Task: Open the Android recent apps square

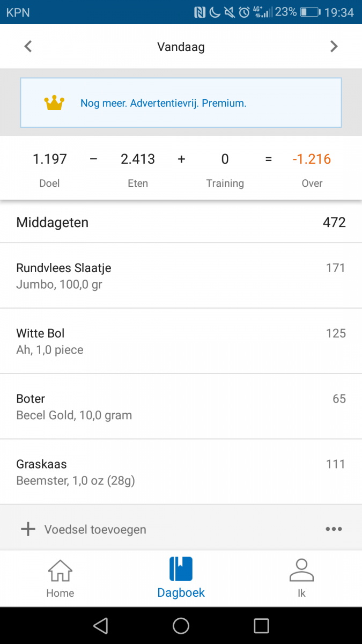Action: (x=261, y=626)
